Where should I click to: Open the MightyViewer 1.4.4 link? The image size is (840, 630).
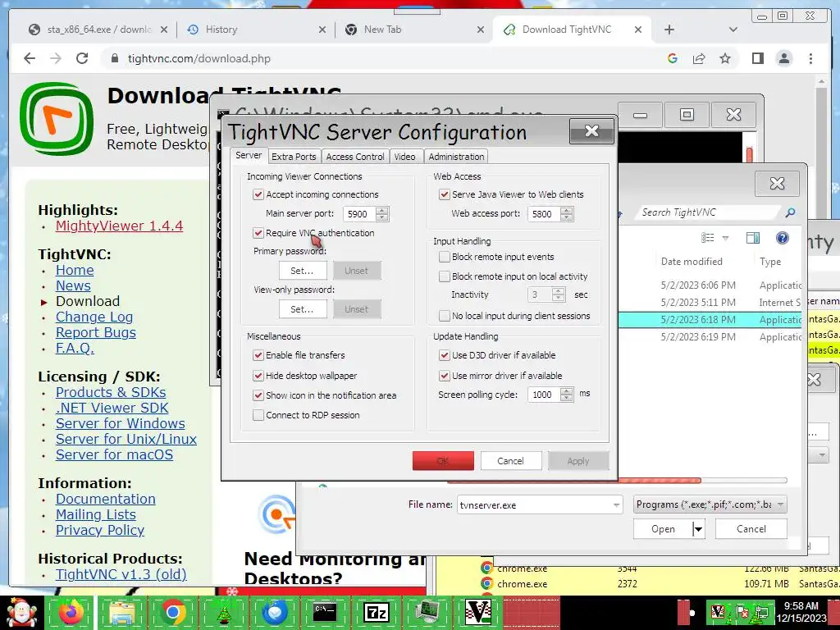[120, 226]
